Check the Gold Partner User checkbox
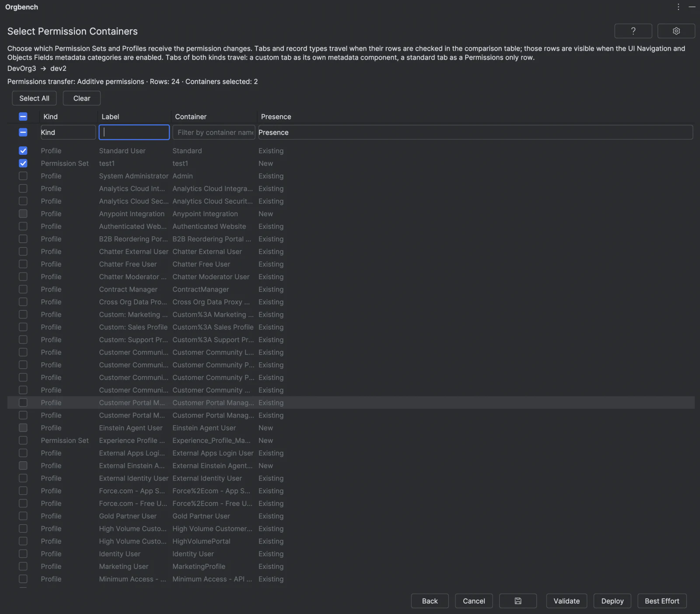This screenshot has width=700, height=614. 23,516
